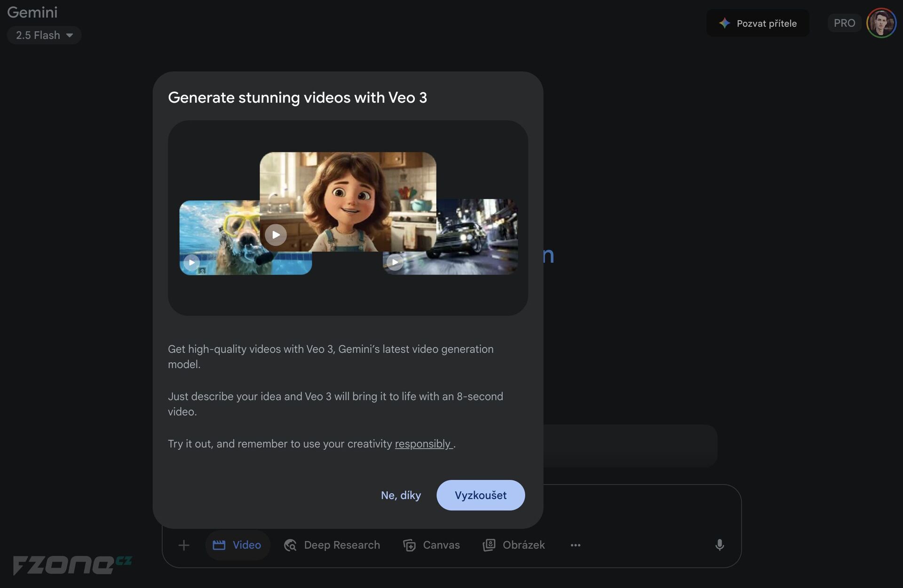This screenshot has width=903, height=588.
Task: Select the Deep Research tool
Action: (x=332, y=545)
